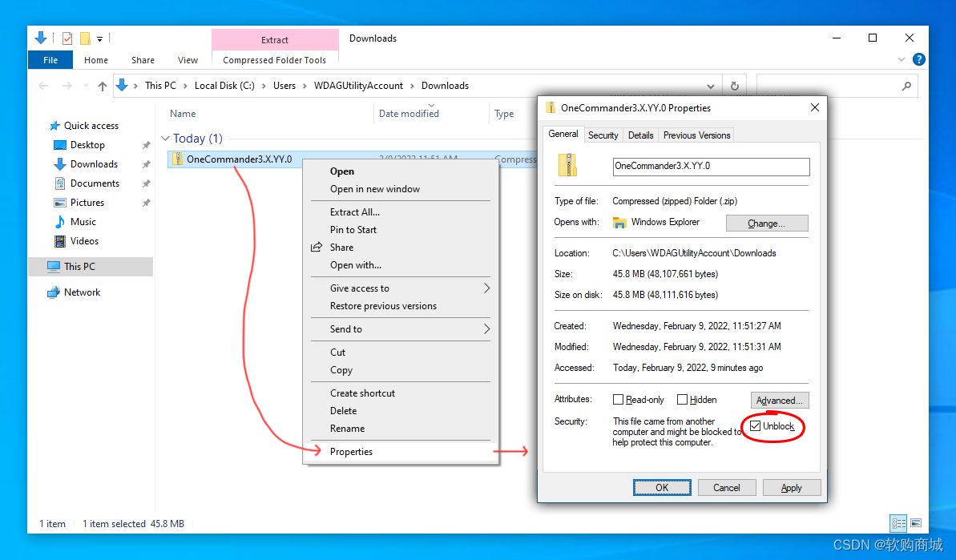Choose Restore previous versions
This screenshot has width=956, height=560.
[383, 306]
